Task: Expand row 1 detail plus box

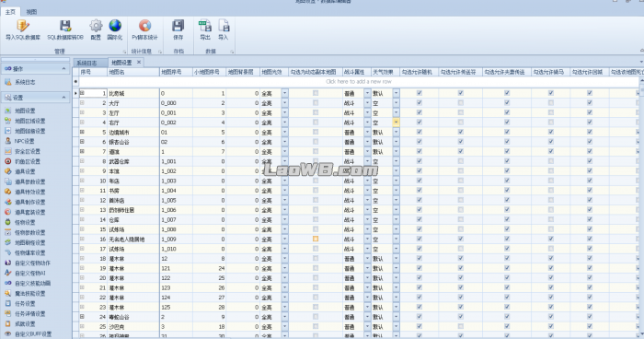Action: [82, 93]
